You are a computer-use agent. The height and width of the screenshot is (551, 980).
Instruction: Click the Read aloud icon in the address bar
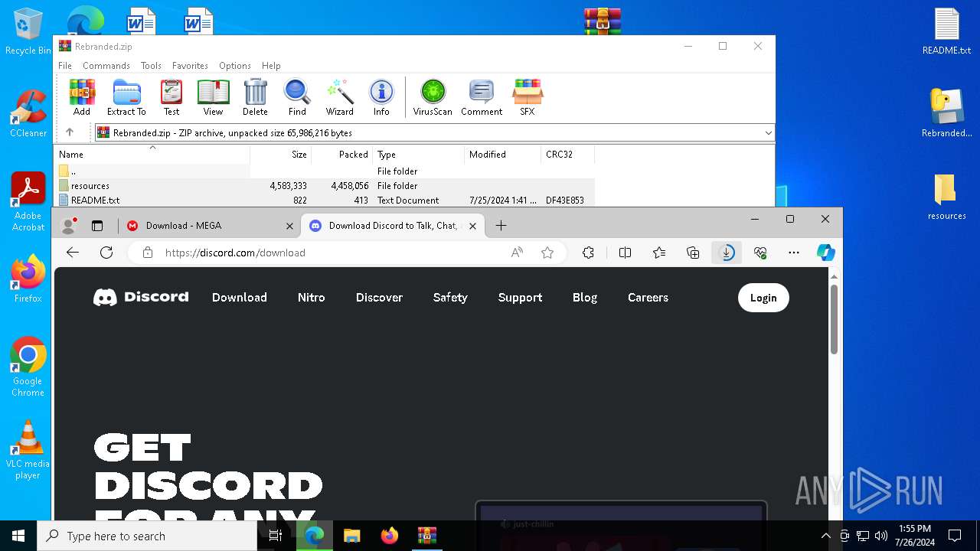click(518, 253)
